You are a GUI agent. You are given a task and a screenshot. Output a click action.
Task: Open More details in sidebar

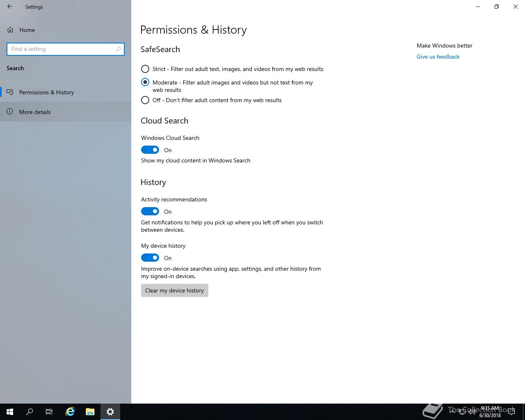pos(66,112)
